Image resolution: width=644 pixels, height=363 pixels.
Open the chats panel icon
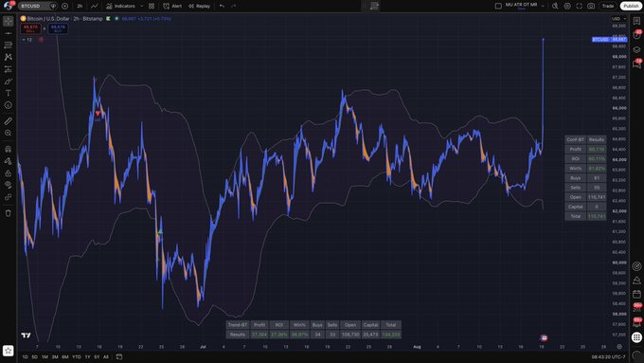636,64
